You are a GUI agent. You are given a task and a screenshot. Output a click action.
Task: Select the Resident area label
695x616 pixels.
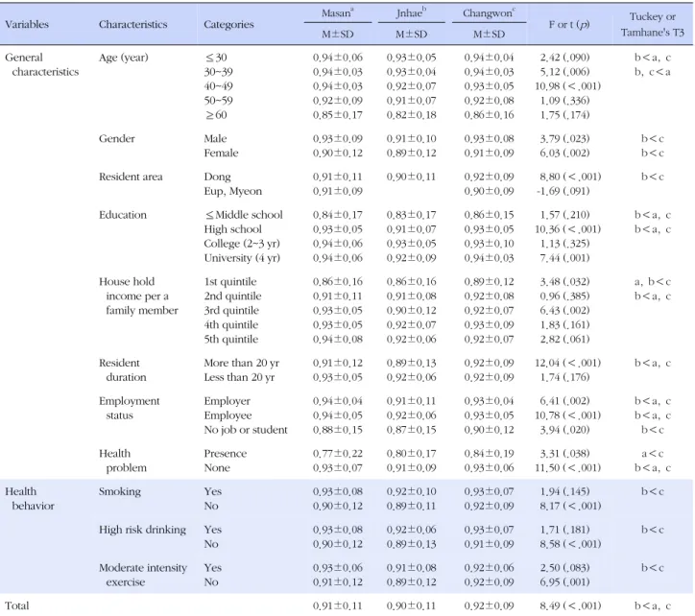[x=131, y=177]
